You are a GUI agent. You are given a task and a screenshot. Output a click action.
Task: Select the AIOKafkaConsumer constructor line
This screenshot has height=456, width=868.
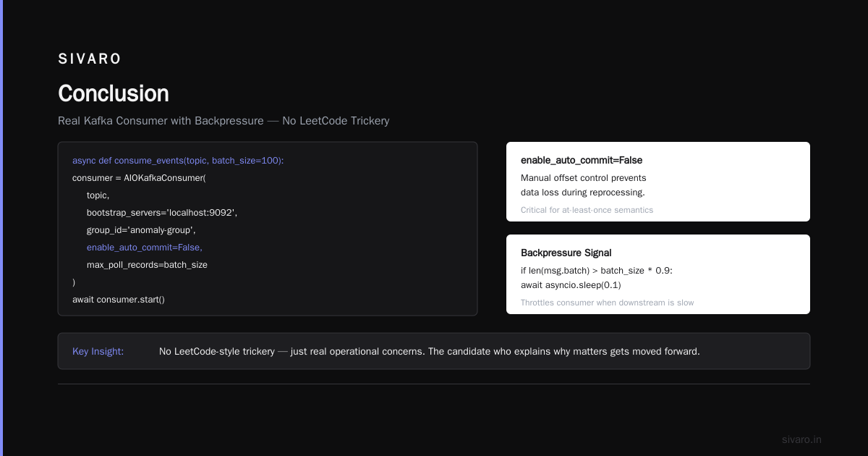[x=139, y=177]
